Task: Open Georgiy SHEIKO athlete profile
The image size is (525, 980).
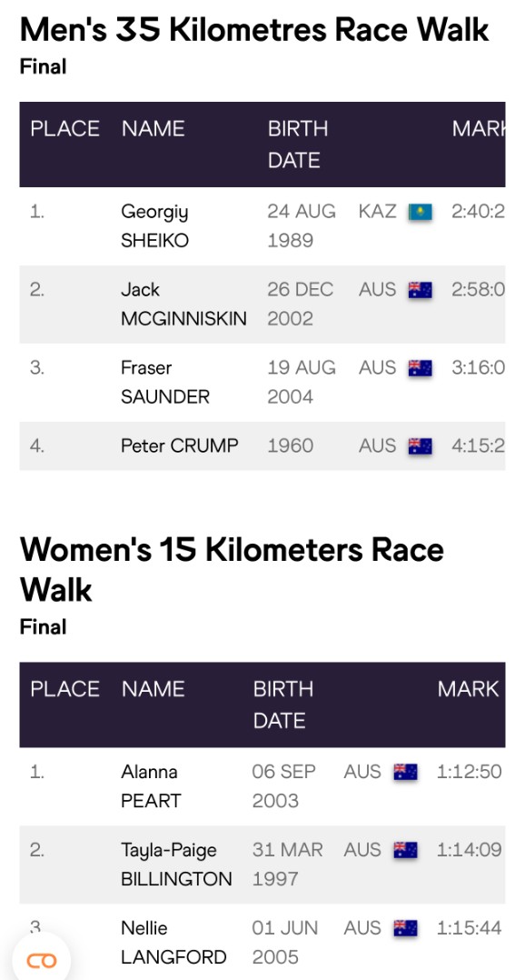Action: click(x=154, y=225)
